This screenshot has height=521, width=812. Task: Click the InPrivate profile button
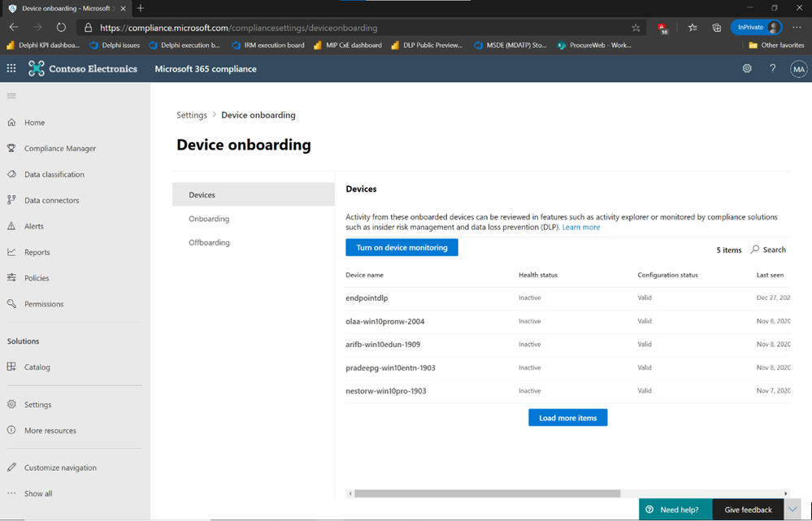tap(756, 28)
